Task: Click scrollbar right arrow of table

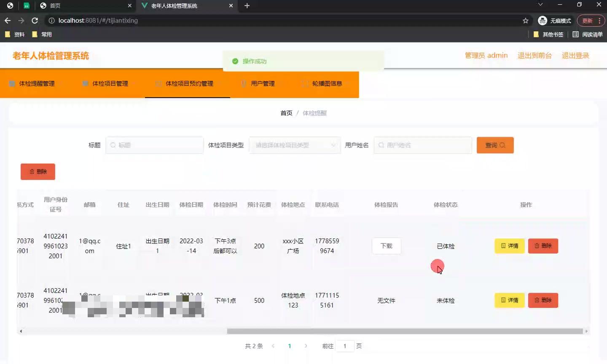Action: (x=586, y=331)
